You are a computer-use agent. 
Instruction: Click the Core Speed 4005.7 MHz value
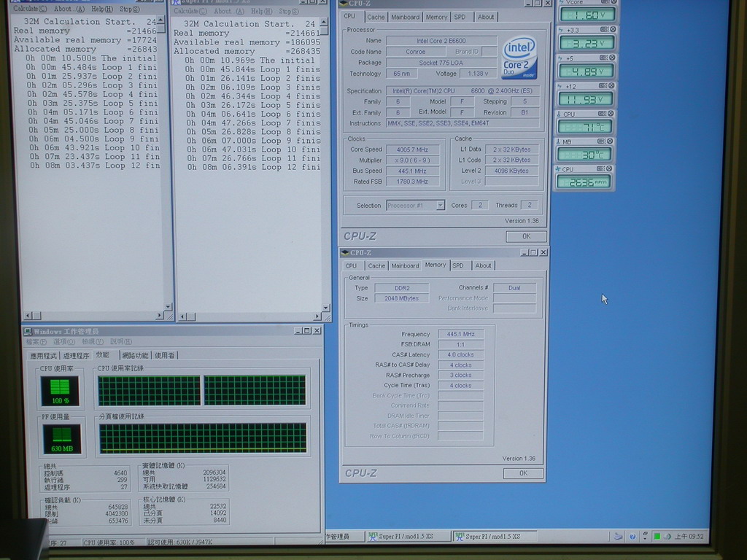[412, 149]
